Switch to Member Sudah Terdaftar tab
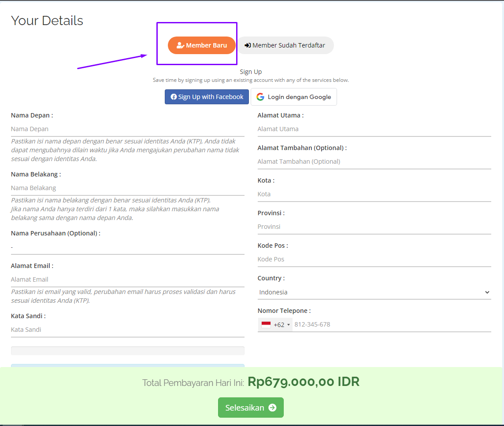The height and width of the screenshot is (426, 504). pos(285,45)
